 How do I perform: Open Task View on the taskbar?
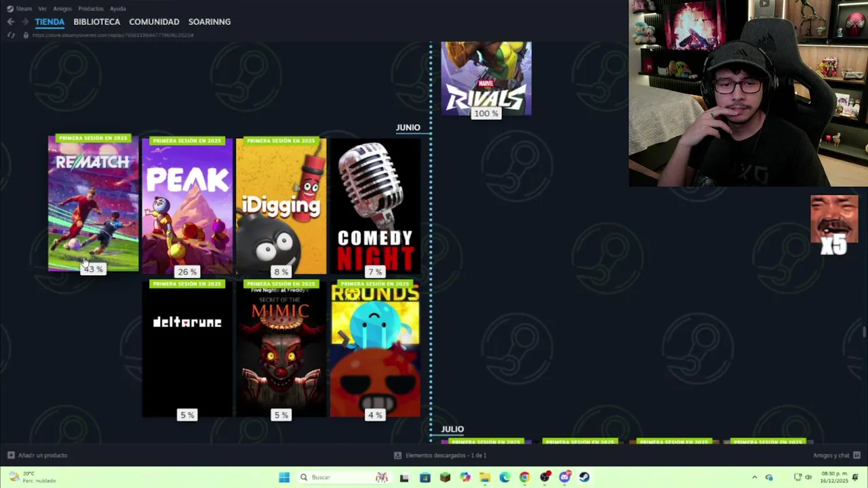404,477
